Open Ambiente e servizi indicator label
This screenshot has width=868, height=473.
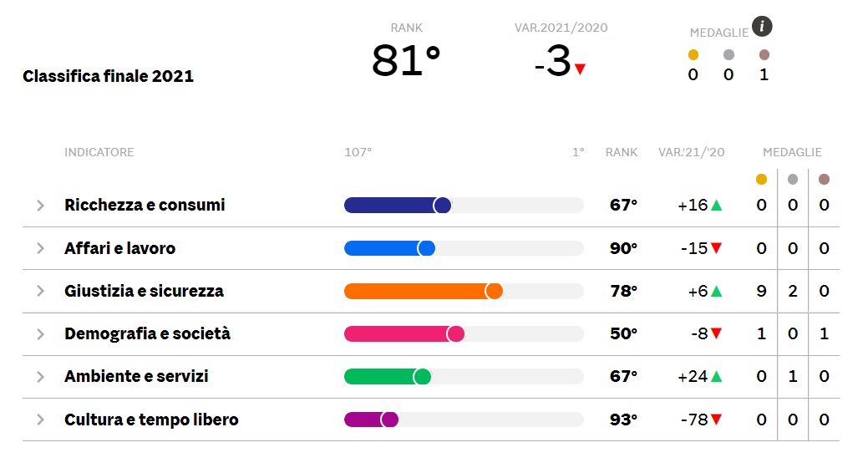coord(136,376)
